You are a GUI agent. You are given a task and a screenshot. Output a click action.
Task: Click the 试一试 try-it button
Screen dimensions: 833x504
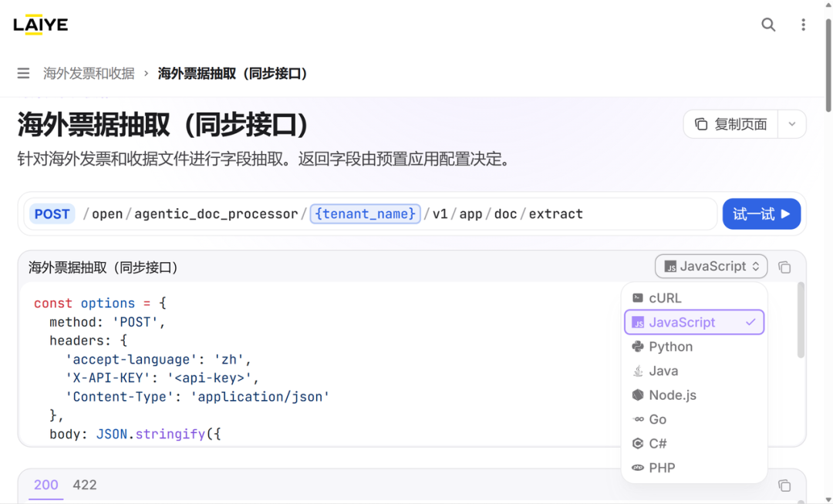761,213
